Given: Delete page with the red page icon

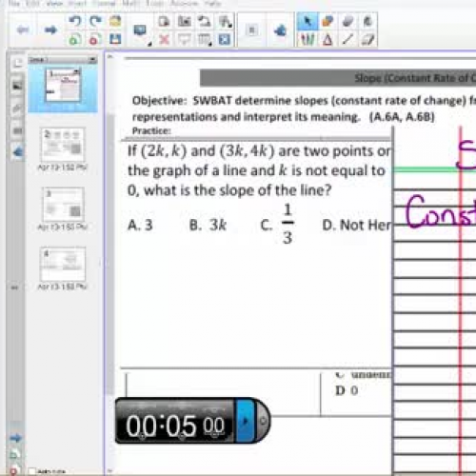Looking at the screenshot, I should tap(94, 40).
